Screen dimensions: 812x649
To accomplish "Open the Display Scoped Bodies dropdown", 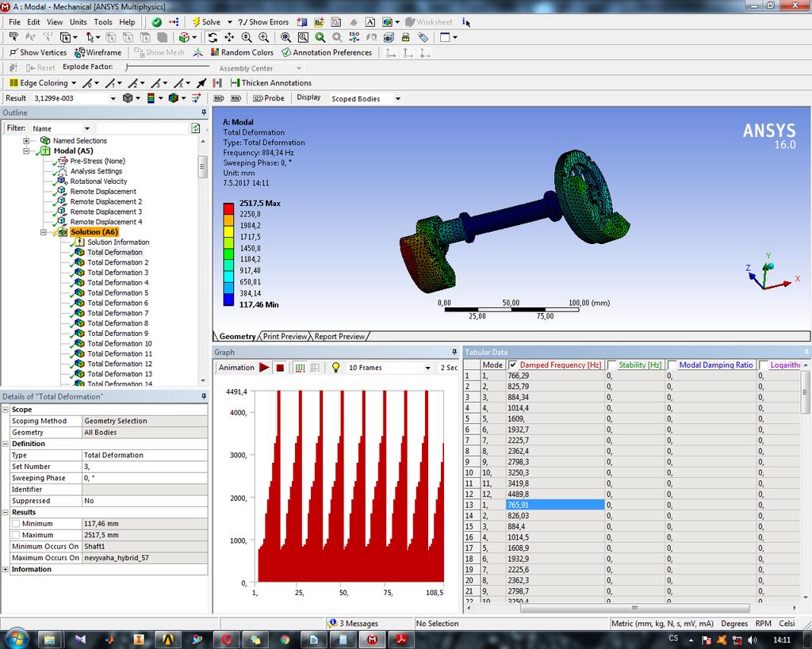I will pos(398,98).
